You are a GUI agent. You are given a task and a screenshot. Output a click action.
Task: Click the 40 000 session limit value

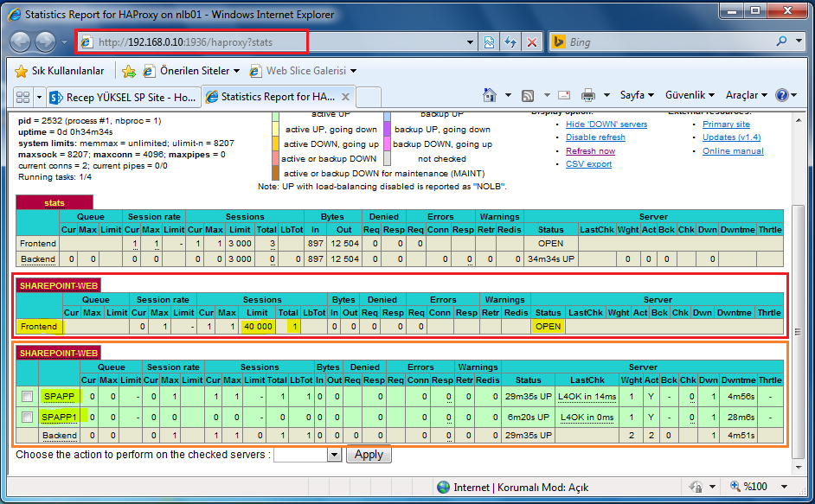pos(258,326)
